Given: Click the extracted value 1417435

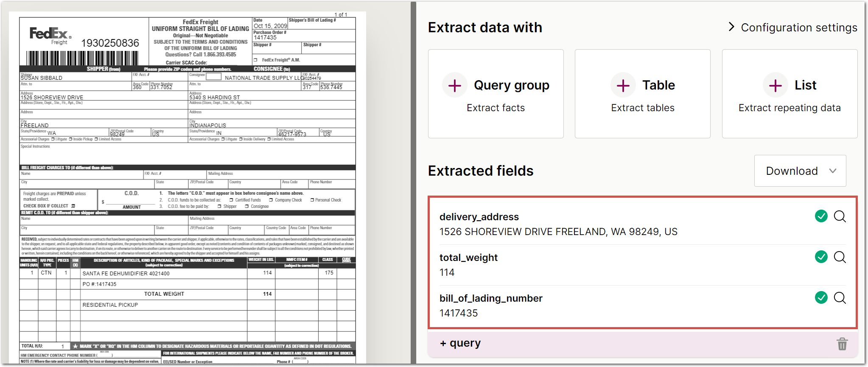Looking at the screenshot, I should coord(459,313).
